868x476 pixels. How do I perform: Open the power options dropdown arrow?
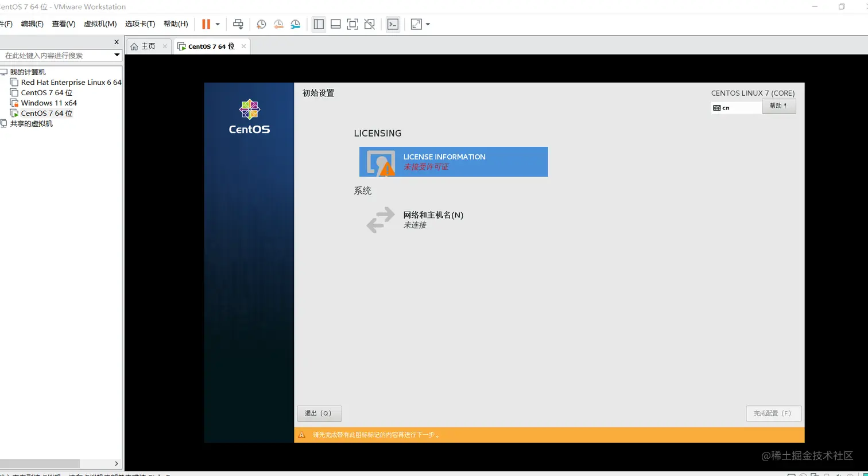(218, 24)
